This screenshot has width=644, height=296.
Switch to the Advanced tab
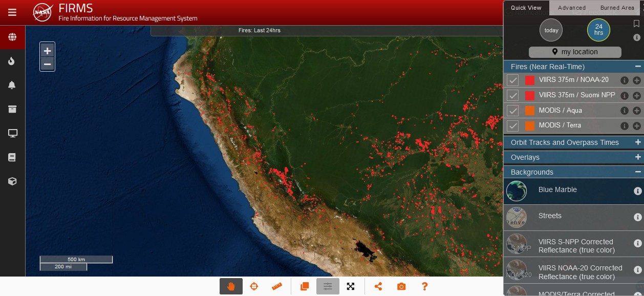point(571,8)
